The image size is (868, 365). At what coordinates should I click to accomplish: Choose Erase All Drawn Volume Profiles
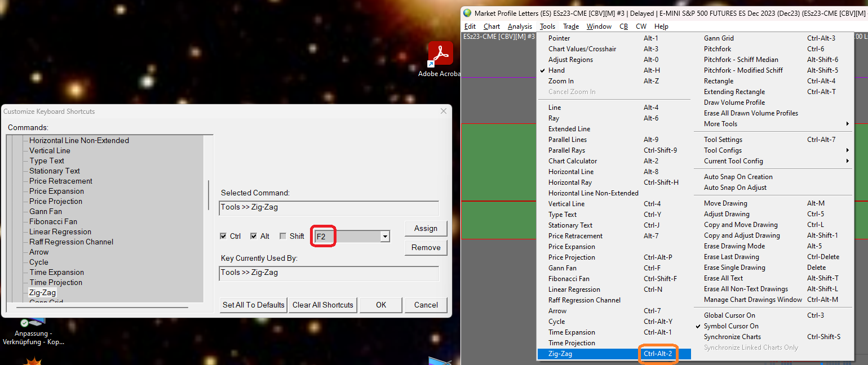tap(772, 113)
